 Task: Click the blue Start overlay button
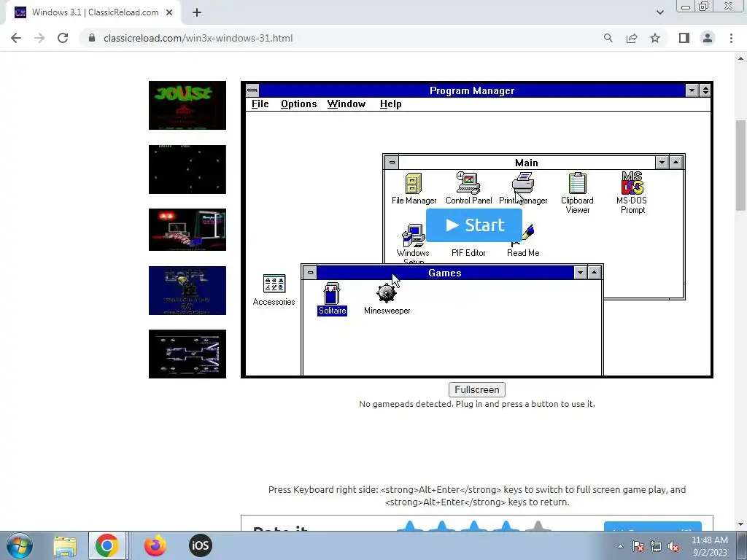click(x=474, y=225)
